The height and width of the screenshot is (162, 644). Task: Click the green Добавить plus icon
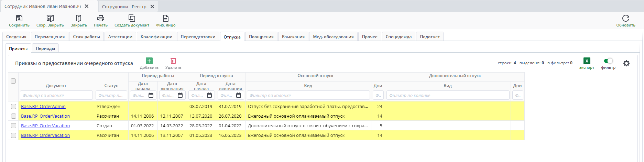[149, 61]
